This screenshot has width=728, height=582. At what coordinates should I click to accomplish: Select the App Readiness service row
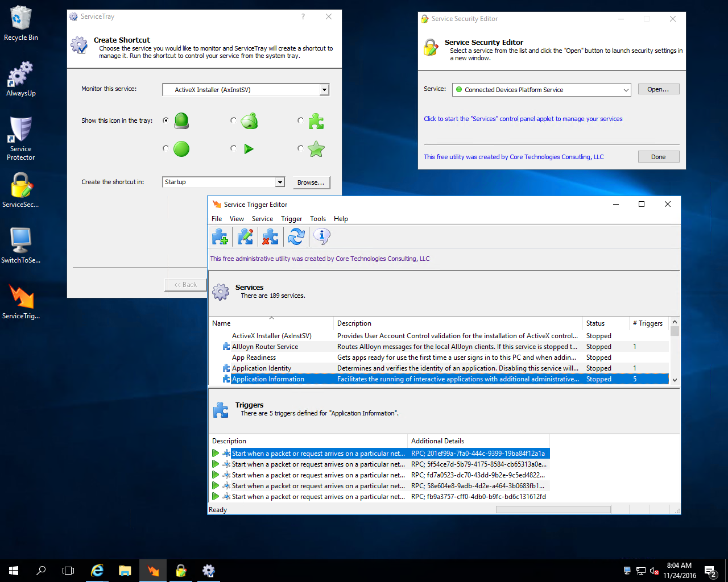tap(439, 357)
